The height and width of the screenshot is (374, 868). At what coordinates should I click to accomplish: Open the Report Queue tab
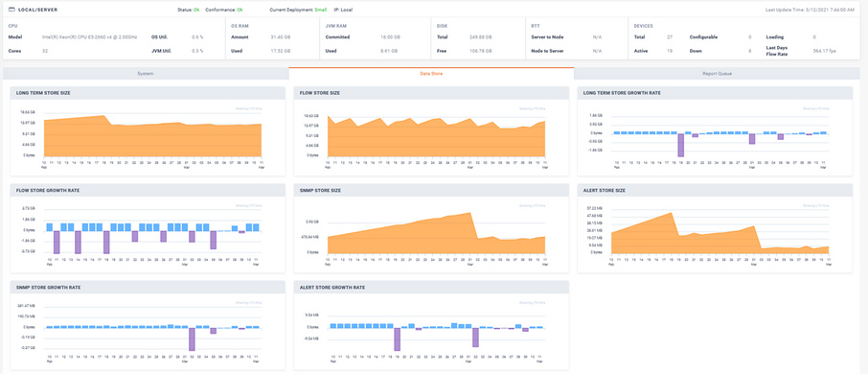[717, 73]
